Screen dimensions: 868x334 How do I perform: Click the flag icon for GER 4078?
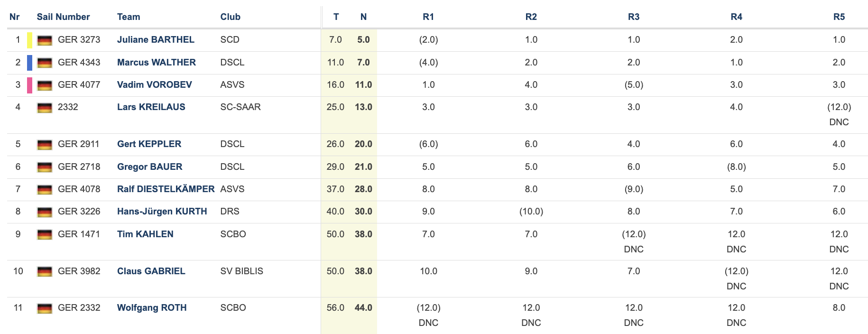[45, 190]
